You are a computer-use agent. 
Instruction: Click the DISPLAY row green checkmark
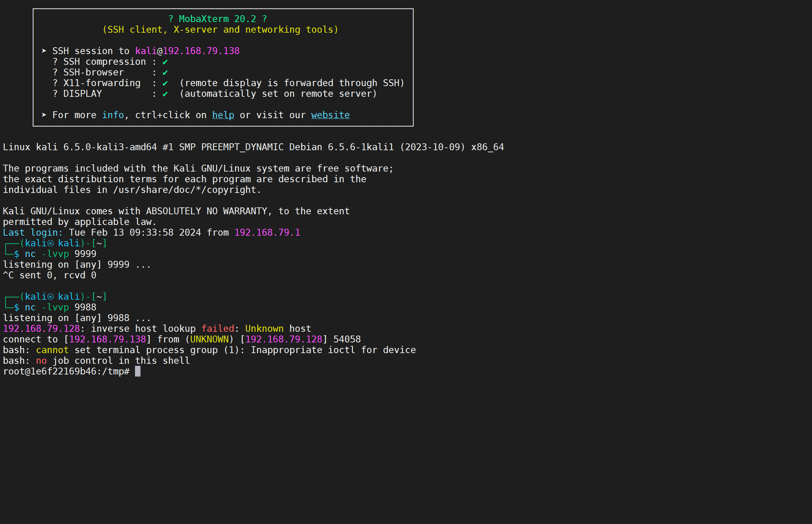165,94
